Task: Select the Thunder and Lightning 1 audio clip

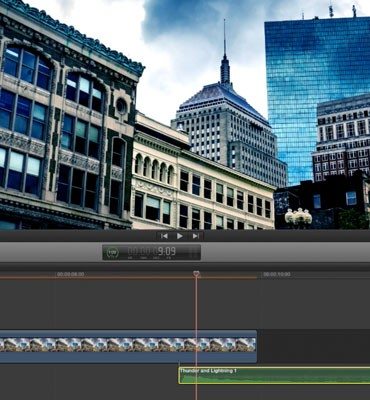Action: click(x=274, y=376)
